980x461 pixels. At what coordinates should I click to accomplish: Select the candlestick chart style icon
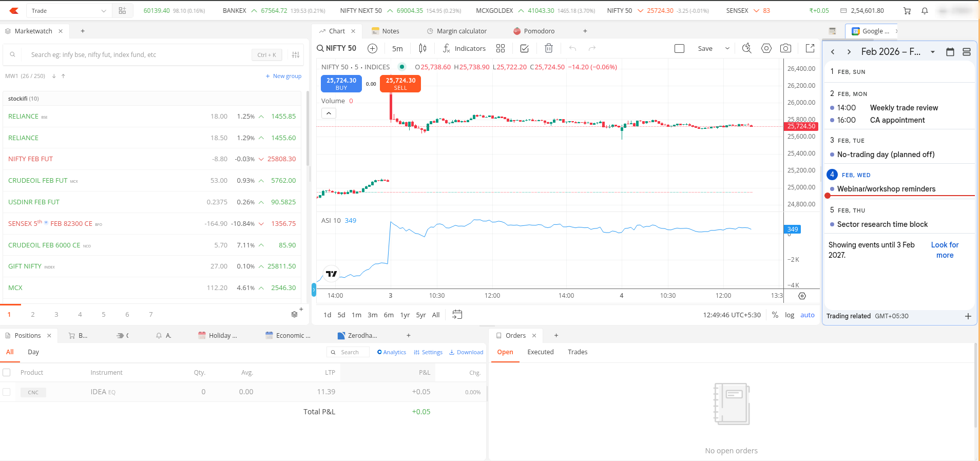[422, 48]
